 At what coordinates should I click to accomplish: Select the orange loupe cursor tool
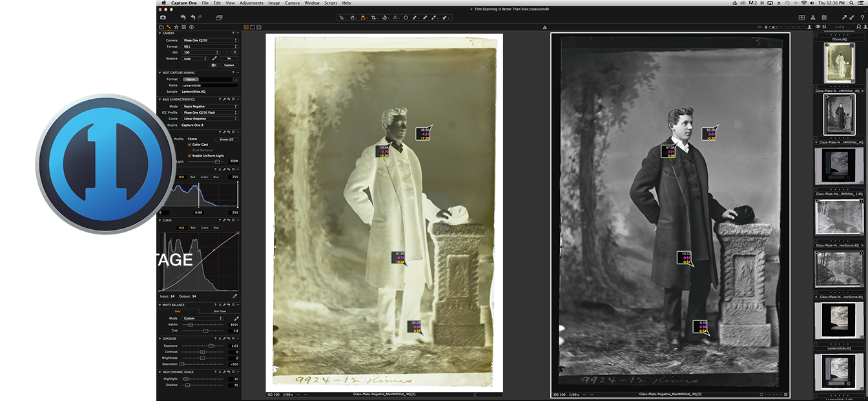tap(362, 17)
